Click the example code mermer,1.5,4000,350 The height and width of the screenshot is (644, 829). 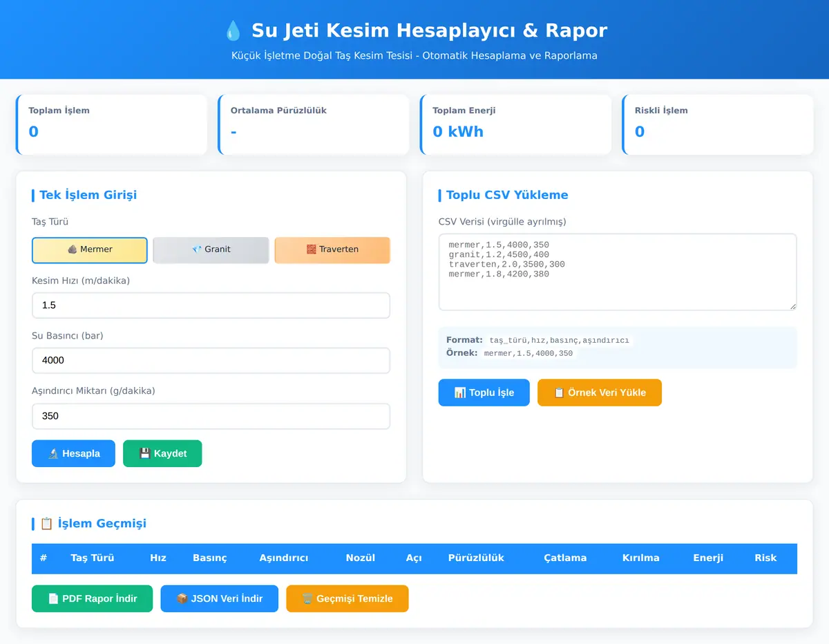528,353
